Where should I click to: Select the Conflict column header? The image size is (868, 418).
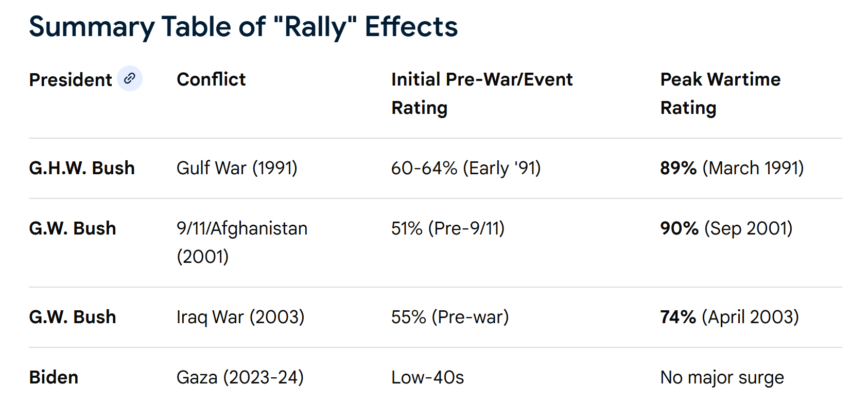(x=211, y=79)
